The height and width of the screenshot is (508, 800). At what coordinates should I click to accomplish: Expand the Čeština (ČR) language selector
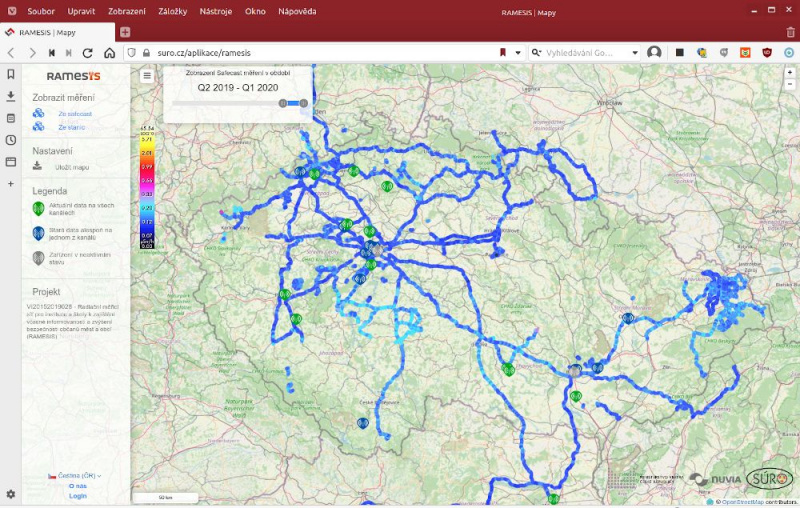[x=76, y=476]
